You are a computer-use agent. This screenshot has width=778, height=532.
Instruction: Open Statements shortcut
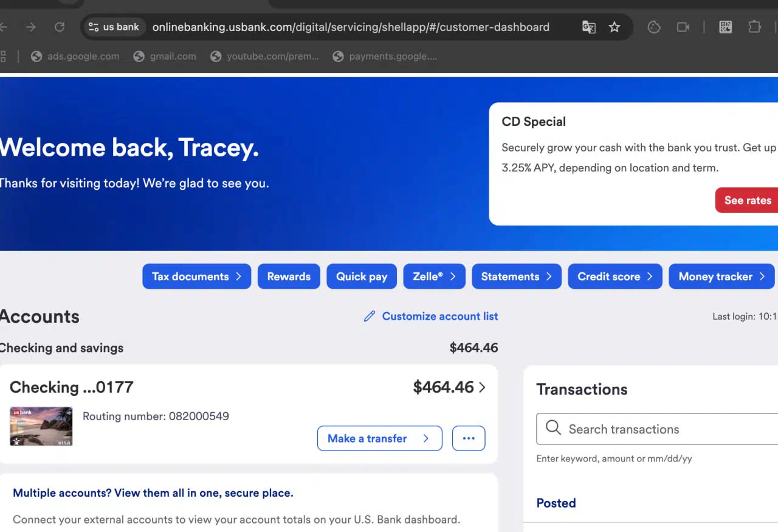point(517,277)
